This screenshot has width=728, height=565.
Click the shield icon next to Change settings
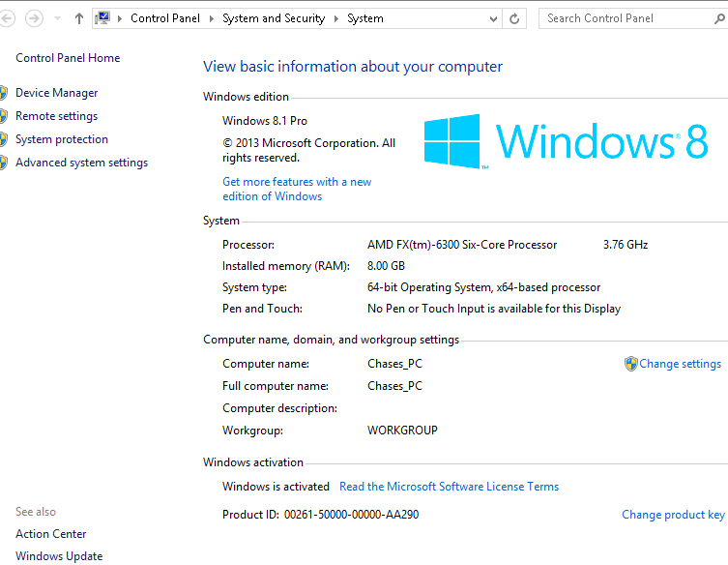coord(631,364)
